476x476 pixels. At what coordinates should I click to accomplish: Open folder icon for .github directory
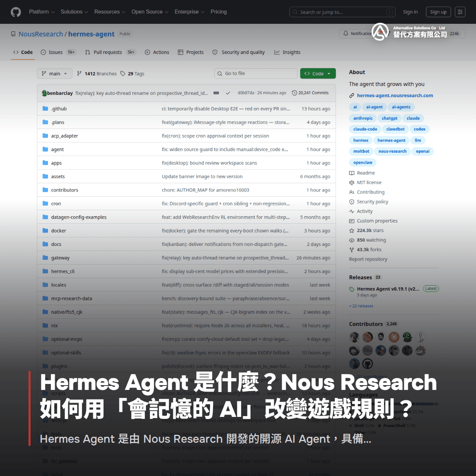(x=45, y=109)
